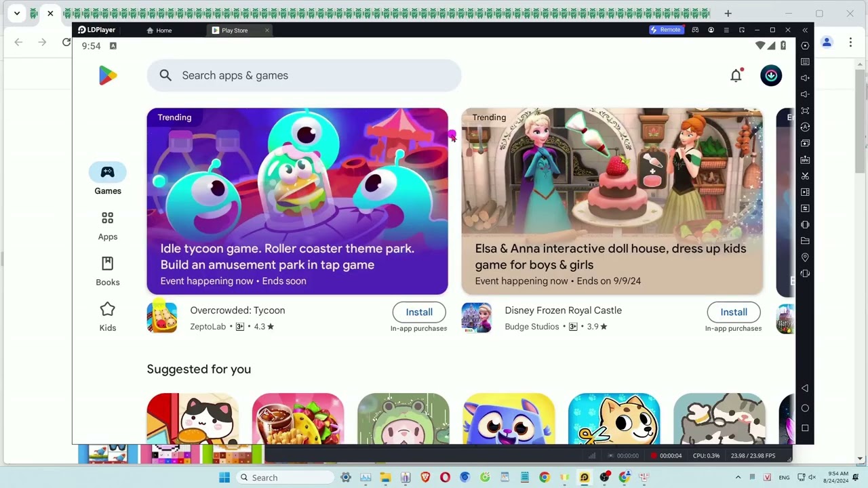The height and width of the screenshot is (488, 868).
Task: Open the Google Play logo home
Action: pos(107,75)
